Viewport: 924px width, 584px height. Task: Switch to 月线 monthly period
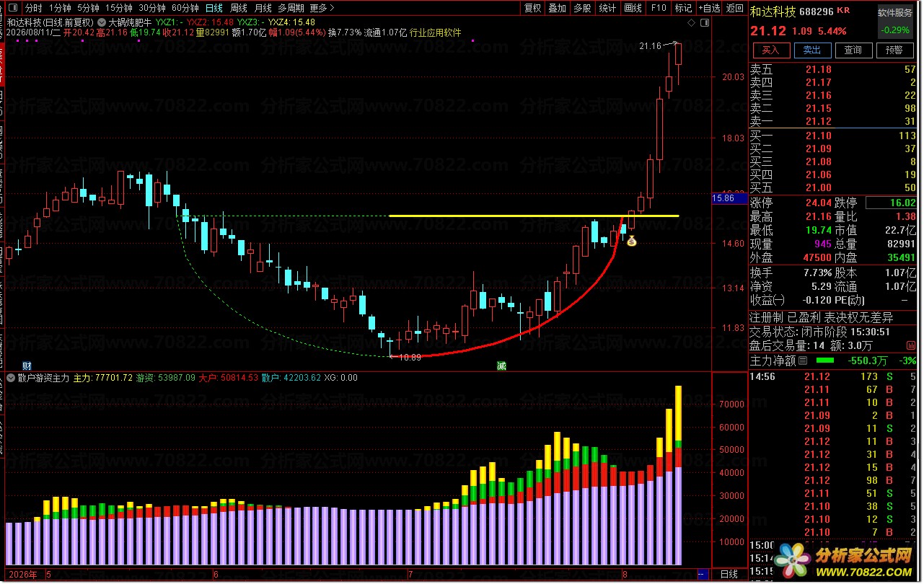[x=263, y=8]
